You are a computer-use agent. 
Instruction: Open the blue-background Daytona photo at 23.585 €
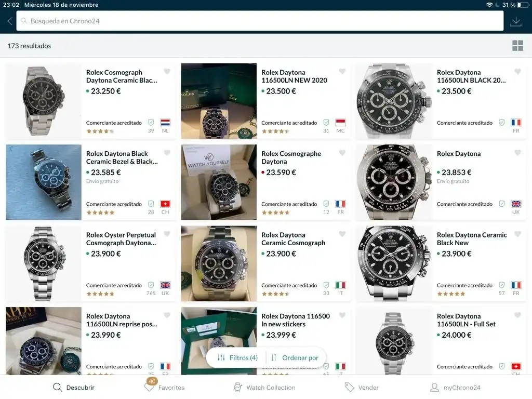click(44, 182)
